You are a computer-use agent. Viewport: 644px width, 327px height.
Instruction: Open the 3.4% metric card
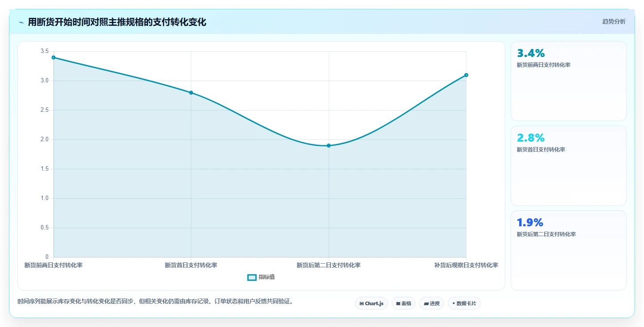569,81
